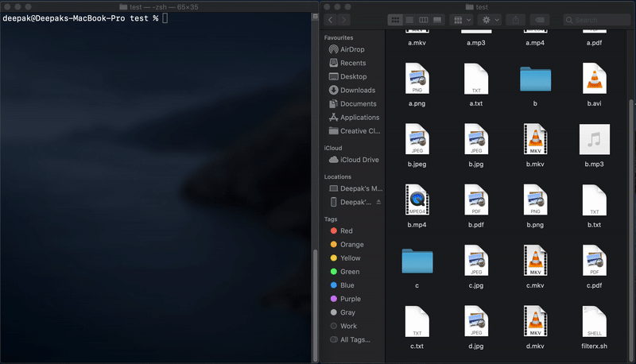The width and height of the screenshot is (636, 364).
Task: Open AirDrop in the sidebar
Action: click(x=352, y=49)
